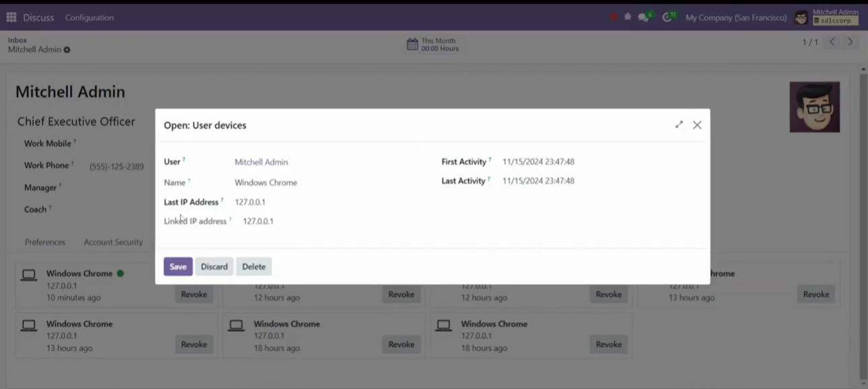The image size is (868, 389).
Task: Open conversations icon with badge 6
Action: pos(645,17)
